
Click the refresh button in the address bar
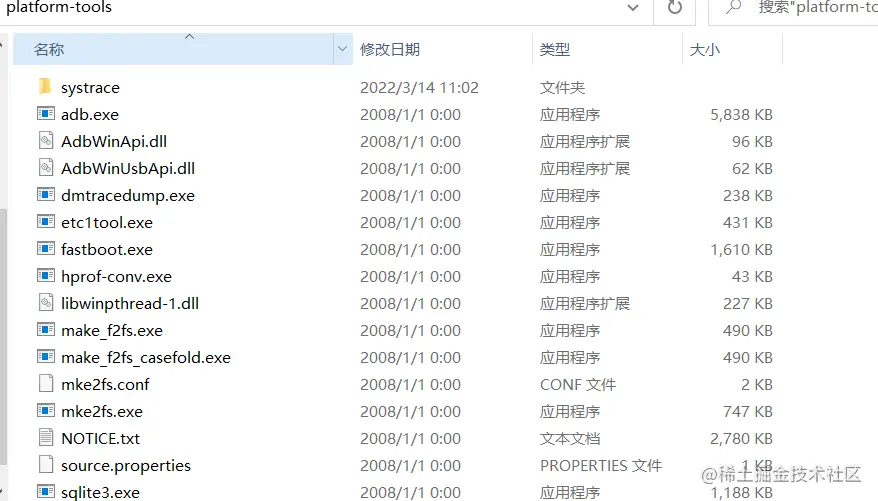675,7
